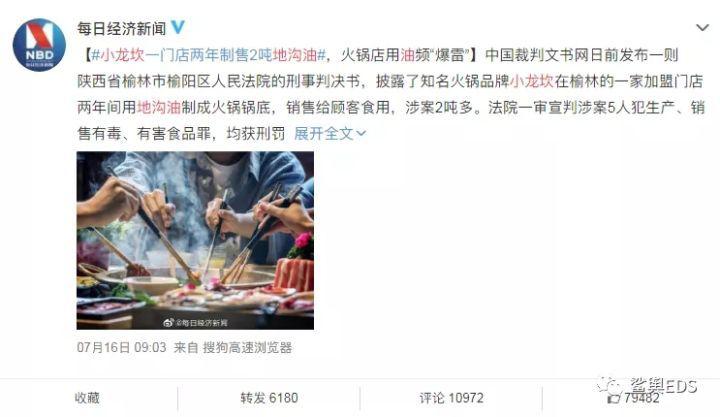Toggle 收藏 to favorite this post
Image resolution: width=720 pixels, height=417 pixels.
[87, 398]
